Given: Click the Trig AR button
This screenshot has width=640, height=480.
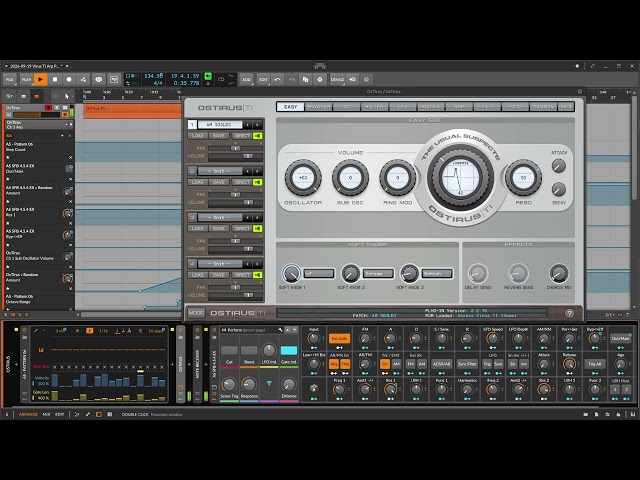Looking at the screenshot, I should click(595, 364).
